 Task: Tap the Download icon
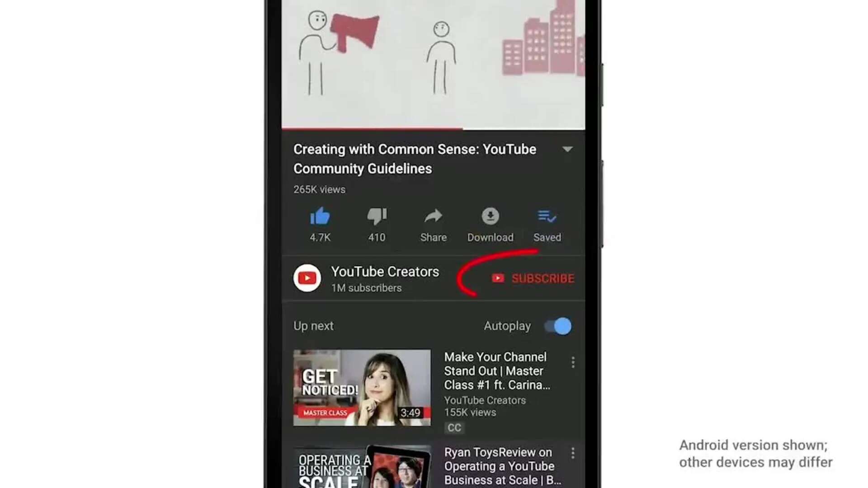pos(490,216)
